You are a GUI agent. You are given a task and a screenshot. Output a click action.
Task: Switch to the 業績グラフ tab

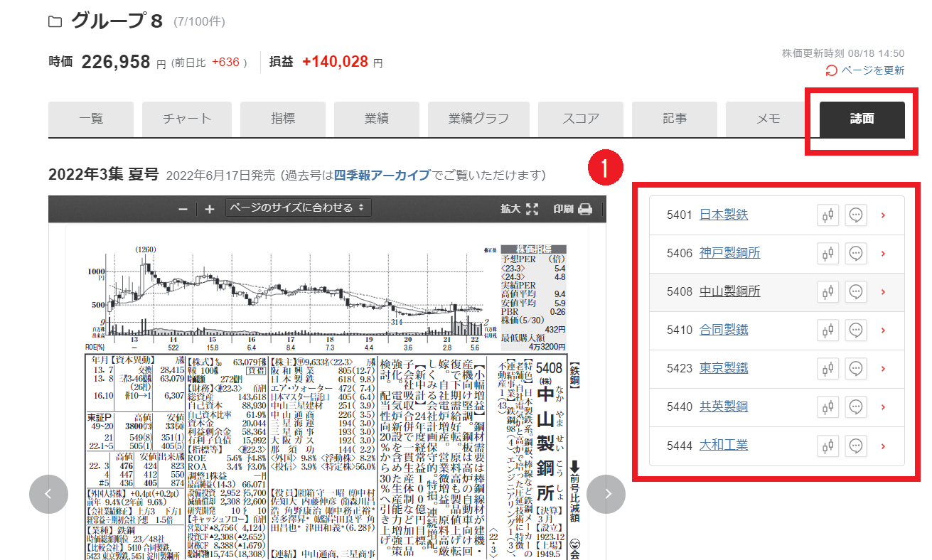478,119
